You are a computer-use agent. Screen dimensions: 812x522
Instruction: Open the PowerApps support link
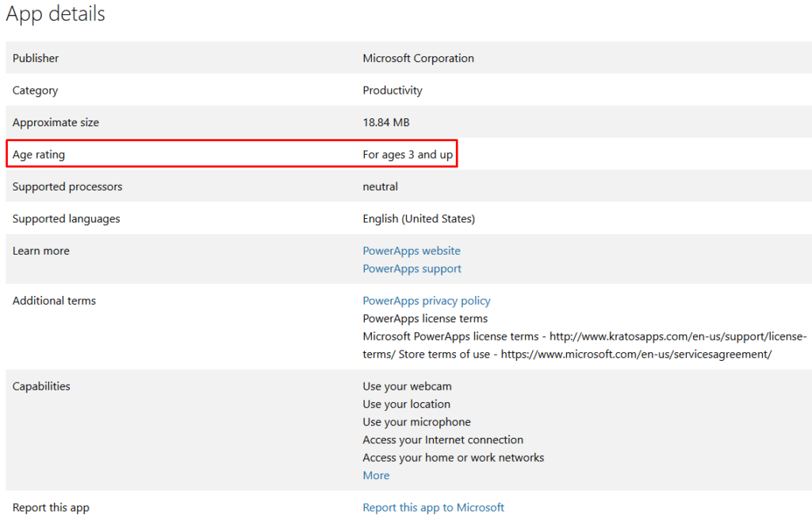point(412,268)
